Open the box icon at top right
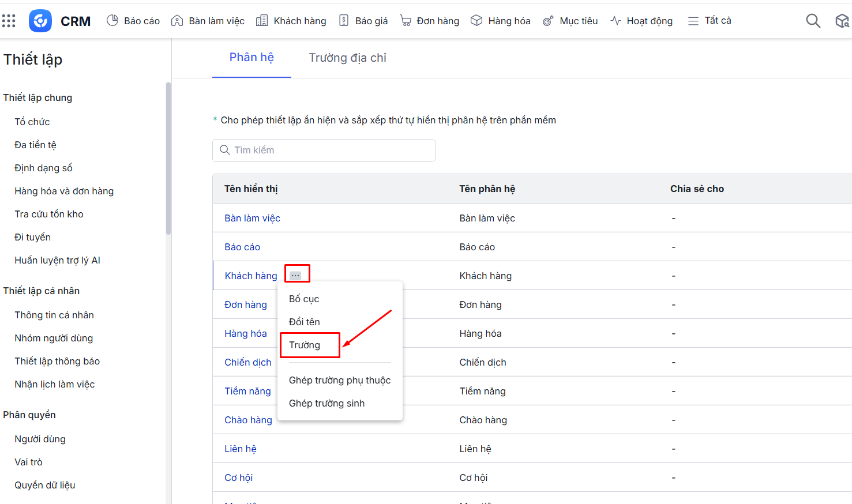Image resolution: width=852 pixels, height=504 pixels. [x=842, y=21]
